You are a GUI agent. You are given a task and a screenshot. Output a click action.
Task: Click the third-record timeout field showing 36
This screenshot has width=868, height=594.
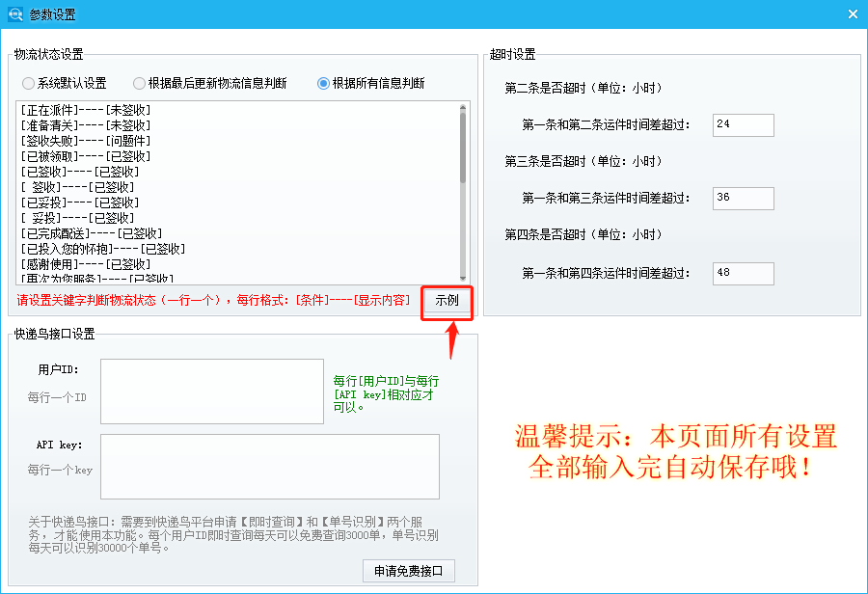pos(743,199)
